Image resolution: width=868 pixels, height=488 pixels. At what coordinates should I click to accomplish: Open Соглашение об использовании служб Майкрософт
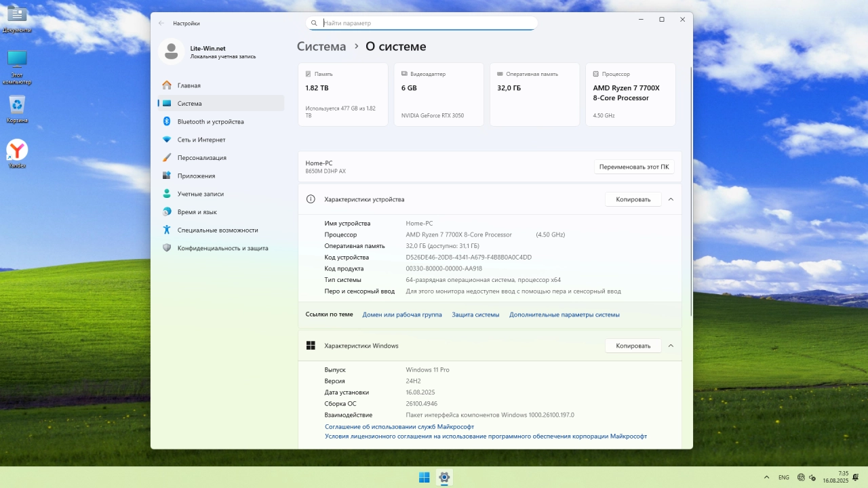tap(399, 427)
